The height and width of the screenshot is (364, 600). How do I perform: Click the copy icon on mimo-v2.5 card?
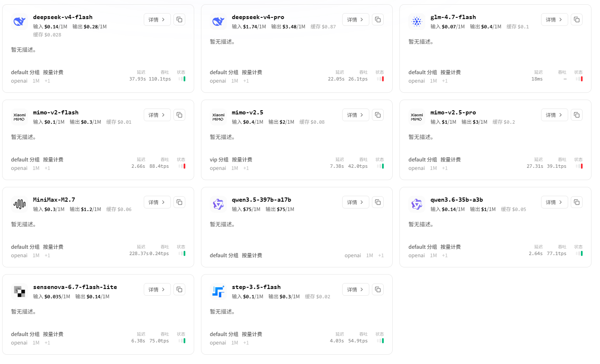378,115
